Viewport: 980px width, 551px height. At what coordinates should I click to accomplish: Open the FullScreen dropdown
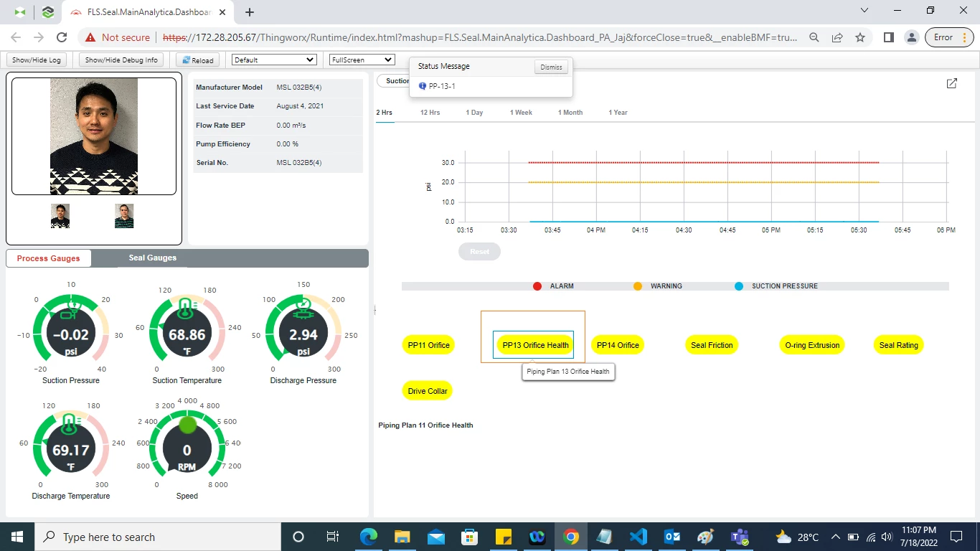point(362,60)
